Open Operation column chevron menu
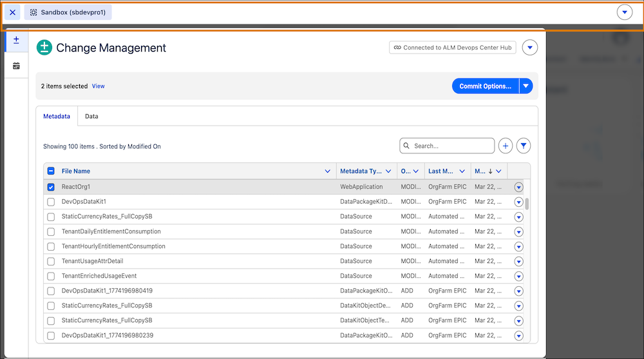The image size is (644, 359). pos(416,171)
